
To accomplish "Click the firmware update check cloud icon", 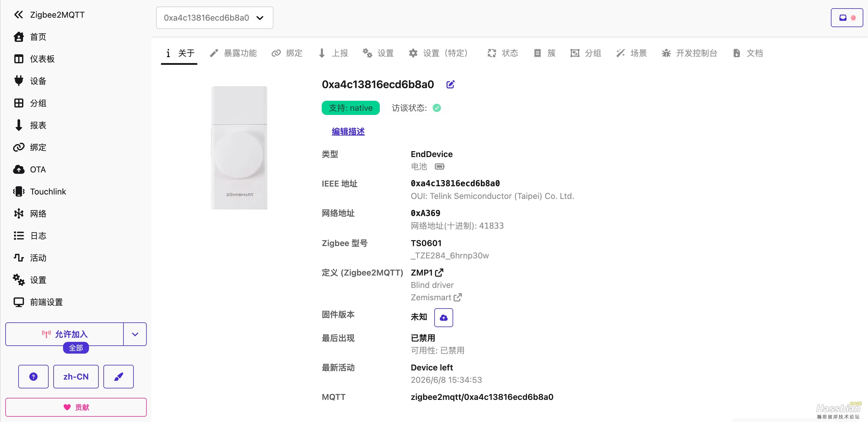I will 443,317.
